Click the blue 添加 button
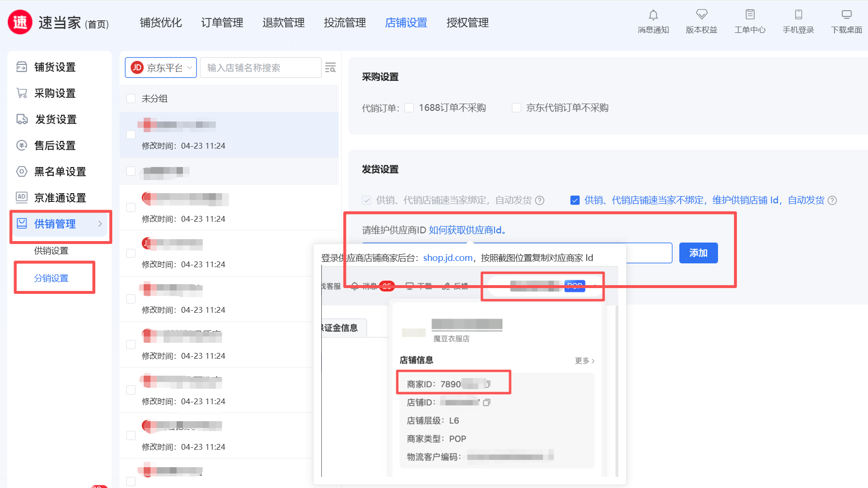Image resolution: width=868 pixels, height=488 pixels. pyautogui.click(x=698, y=253)
